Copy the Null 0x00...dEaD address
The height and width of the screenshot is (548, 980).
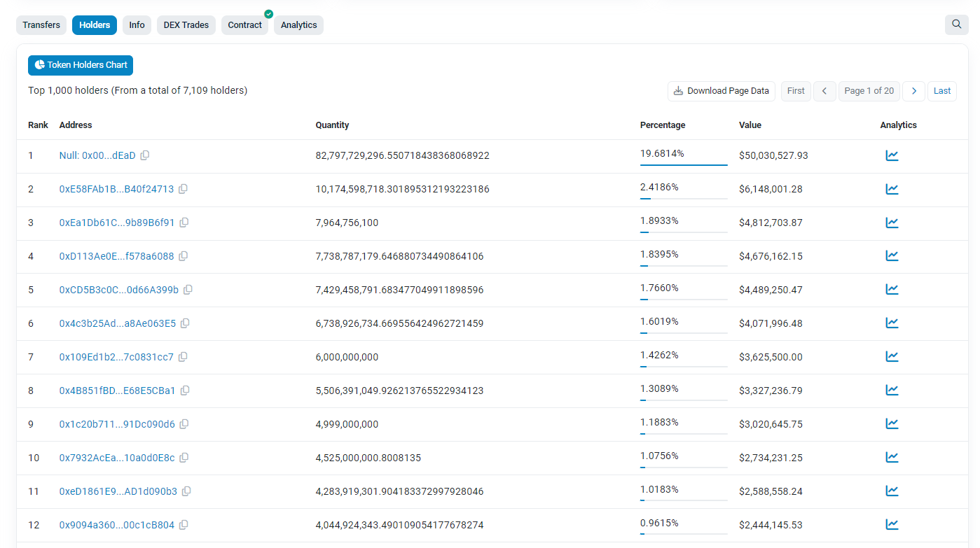(x=145, y=155)
